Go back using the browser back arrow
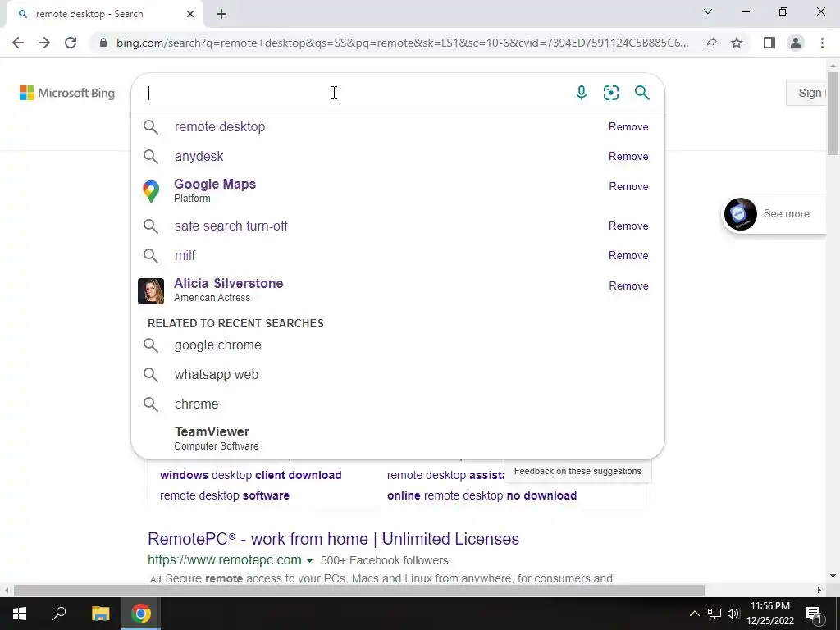Image resolution: width=840 pixels, height=630 pixels. point(18,43)
